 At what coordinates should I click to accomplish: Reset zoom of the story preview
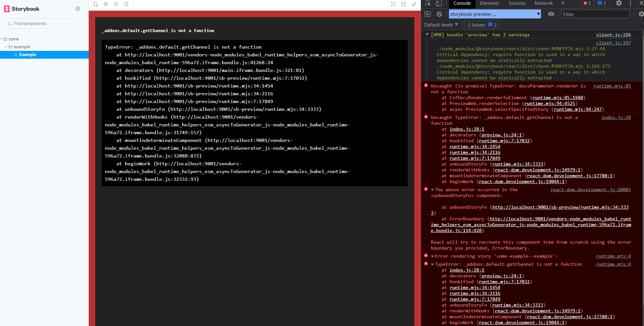[127, 4]
